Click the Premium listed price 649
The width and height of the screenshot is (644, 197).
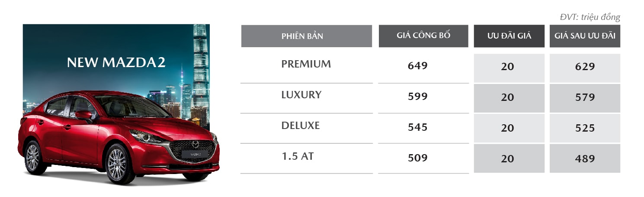pyautogui.click(x=417, y=66)
